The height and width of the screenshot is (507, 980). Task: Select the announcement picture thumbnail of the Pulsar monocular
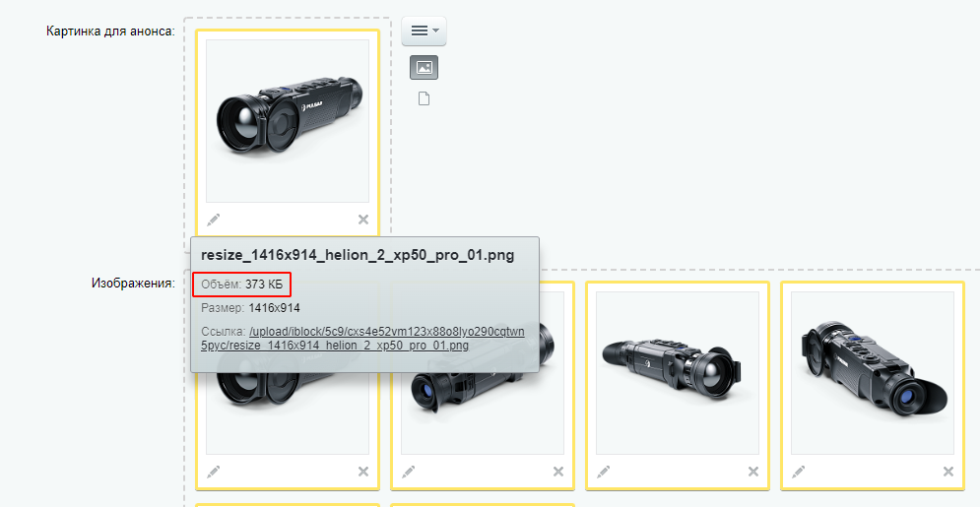tap(288, 121)
